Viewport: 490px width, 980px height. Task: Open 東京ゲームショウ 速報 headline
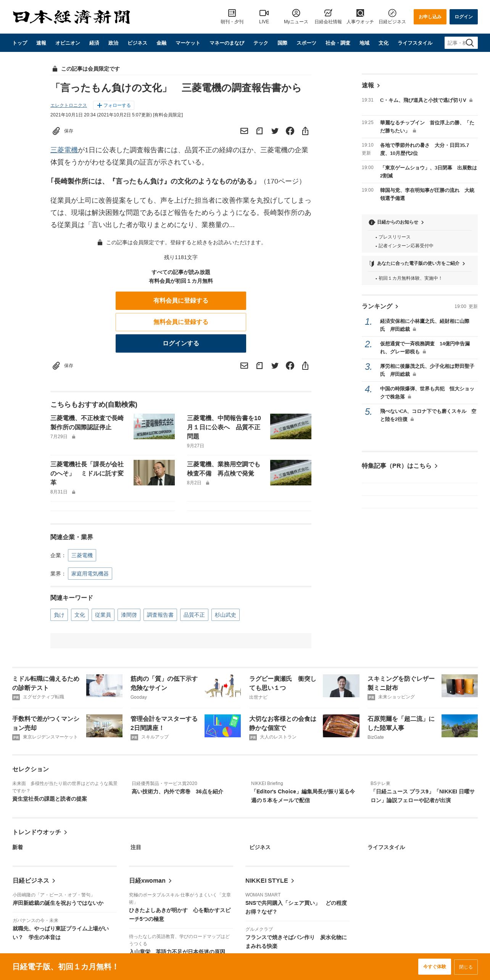(x=428, y=172)
